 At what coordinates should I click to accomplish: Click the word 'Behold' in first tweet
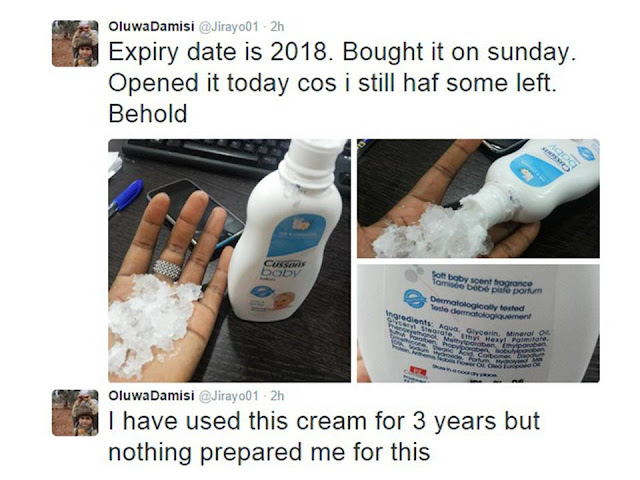click(x=148, y=113)
